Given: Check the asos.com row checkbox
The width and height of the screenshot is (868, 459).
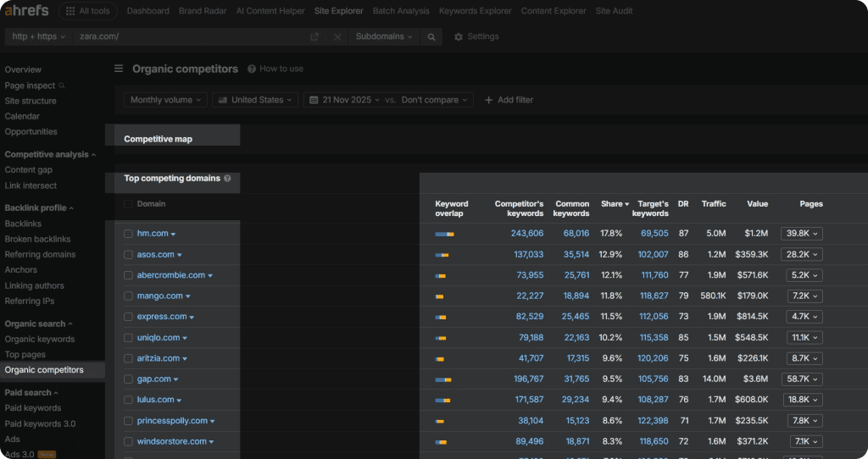Looking at the screenshot, I should [x=128, y=255].
